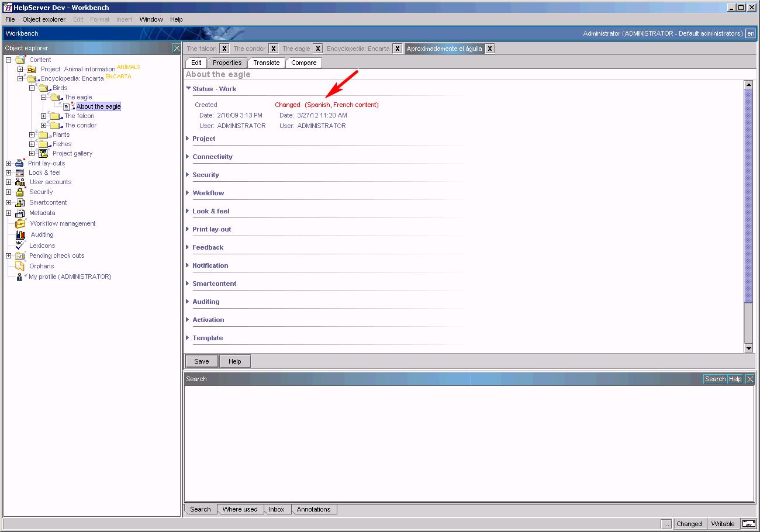
Task: Close the Object explorer panel
Action: (x=176, y=48)
